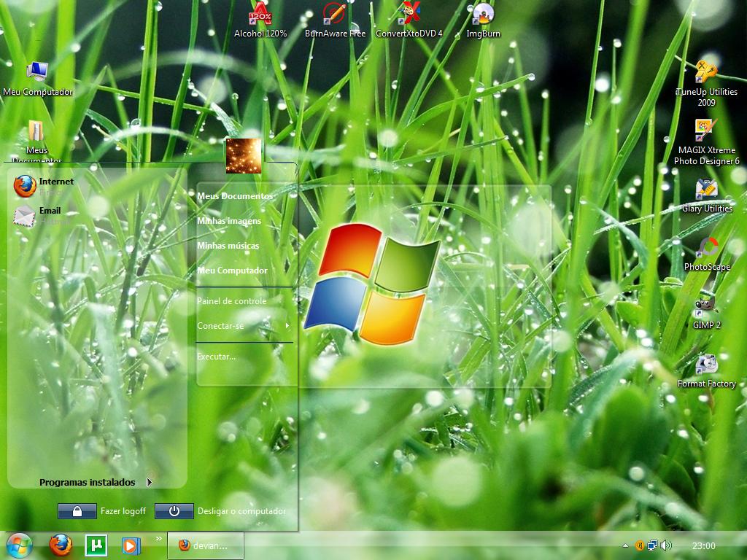Open the network connections tray icon

pyautogui.click(x=651, y=545)
